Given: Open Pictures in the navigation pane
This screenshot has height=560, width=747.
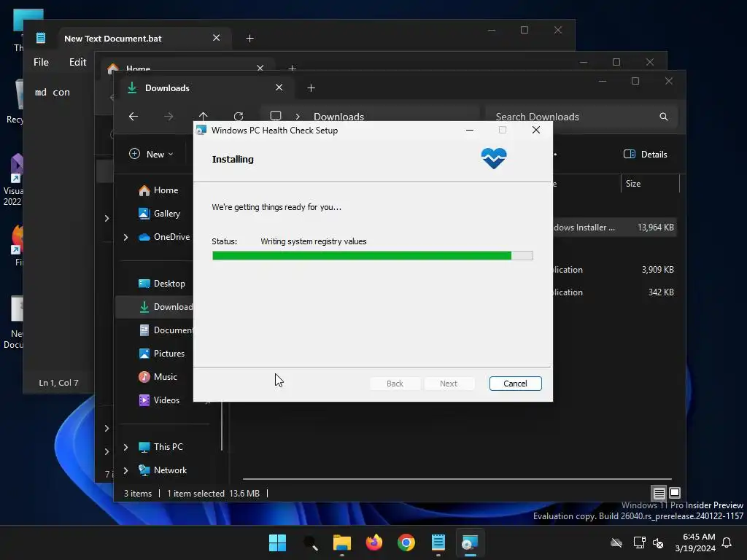Looking at the screenshot, I should click(x=162, y=354).
